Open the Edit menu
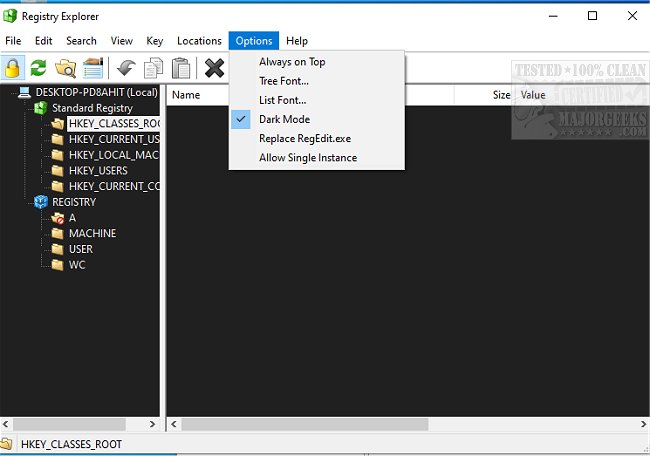This screenshot has height=456, width=650. tap(44, 41)
